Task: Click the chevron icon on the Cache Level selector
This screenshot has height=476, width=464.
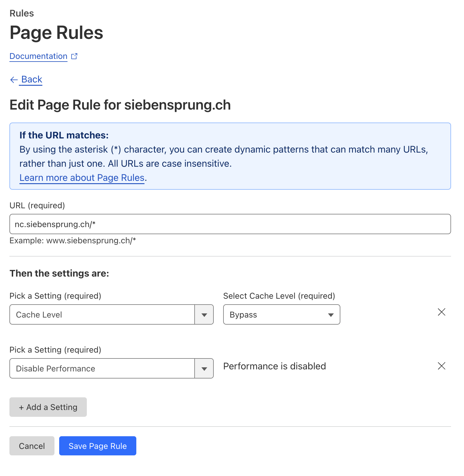Action: pos(204,314)
